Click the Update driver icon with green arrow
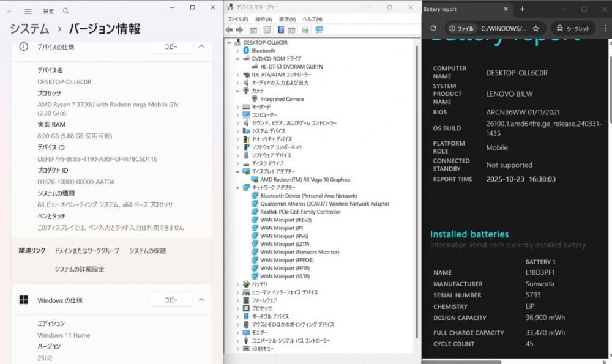The width and height of the screenshot is (612, 364). (x=305, y=29)
